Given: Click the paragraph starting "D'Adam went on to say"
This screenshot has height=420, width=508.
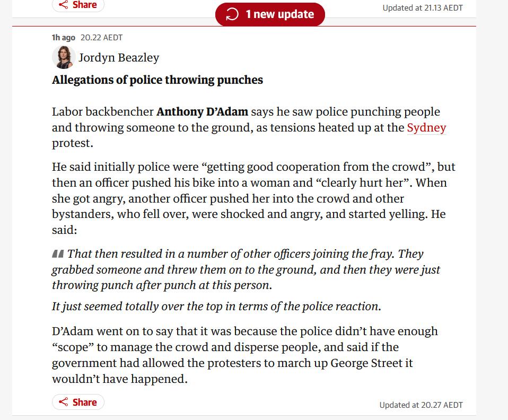Looking at the screenshot, I should click(245, 355).
